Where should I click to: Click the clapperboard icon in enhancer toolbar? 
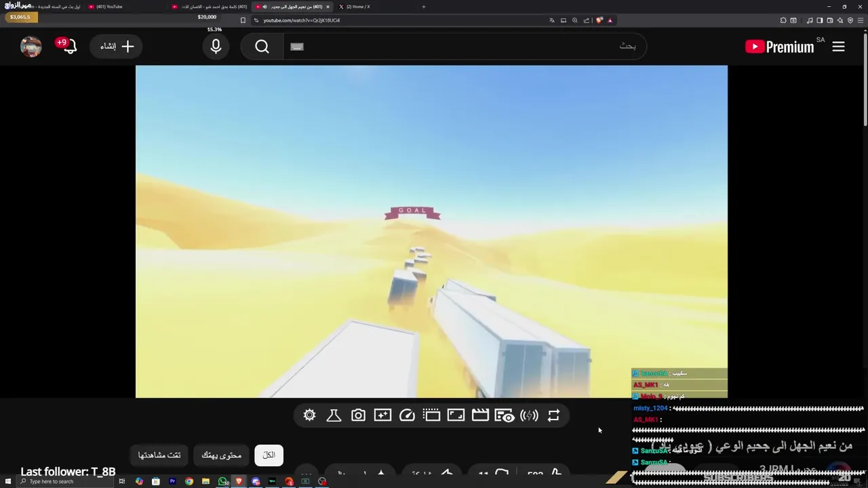point(480,415)
